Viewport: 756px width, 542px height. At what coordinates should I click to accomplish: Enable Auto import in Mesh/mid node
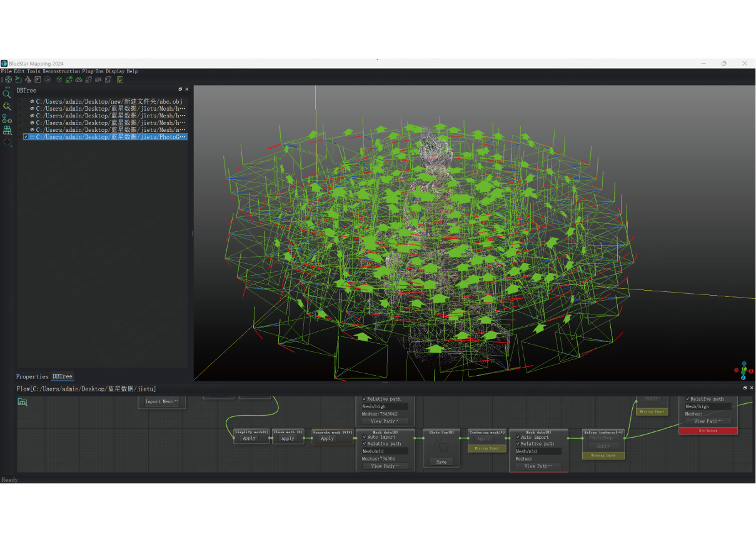click(366, 437)
